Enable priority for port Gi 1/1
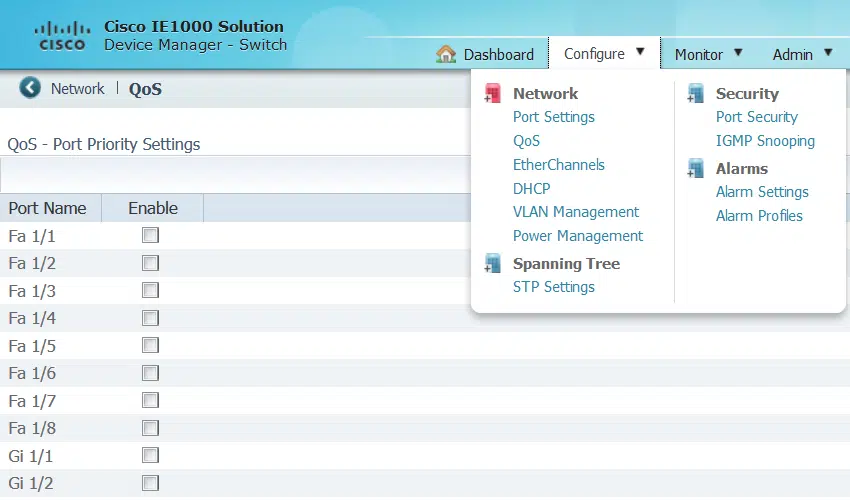 (150, 455)
